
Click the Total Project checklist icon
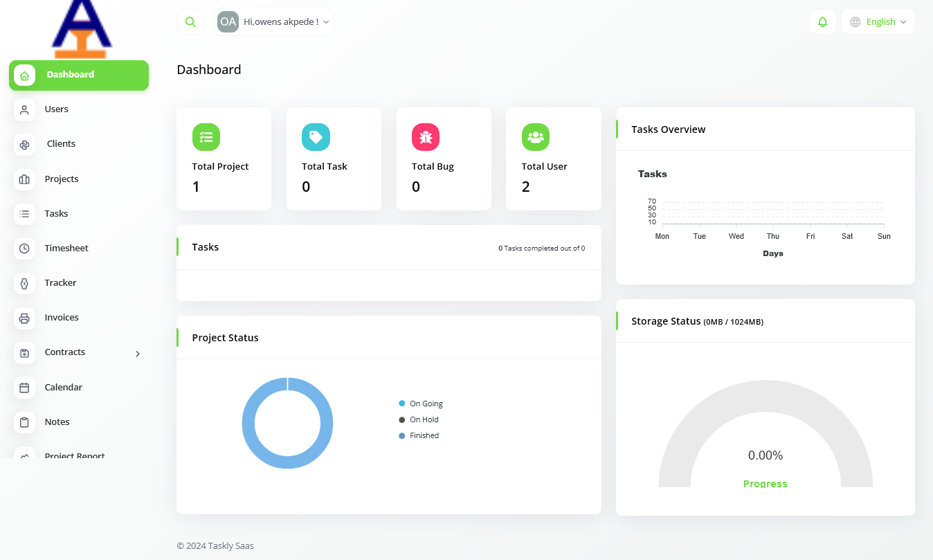[x=206, y=137]
